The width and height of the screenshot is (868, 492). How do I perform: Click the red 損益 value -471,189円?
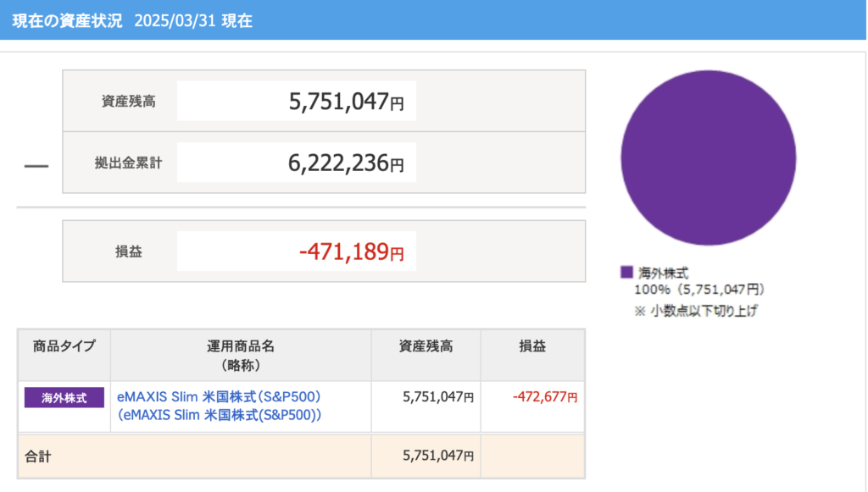coord(351,252)
